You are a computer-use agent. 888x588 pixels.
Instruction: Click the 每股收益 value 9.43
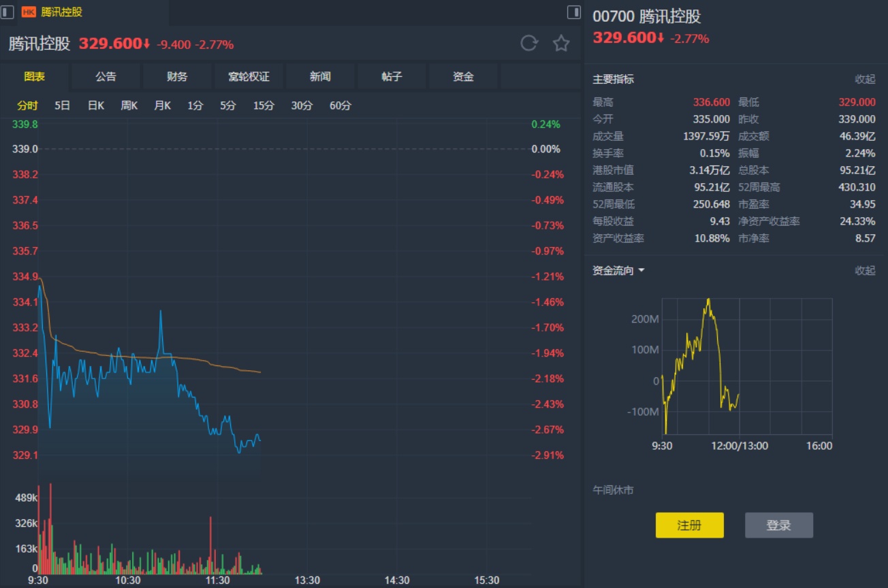[x=720, y=221]
